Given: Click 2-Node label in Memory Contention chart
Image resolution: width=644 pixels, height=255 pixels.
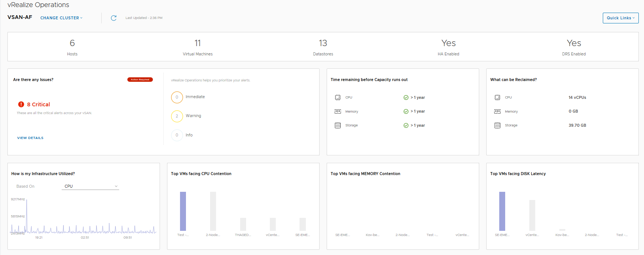Looking at the screenshot, I should (402, 235).
